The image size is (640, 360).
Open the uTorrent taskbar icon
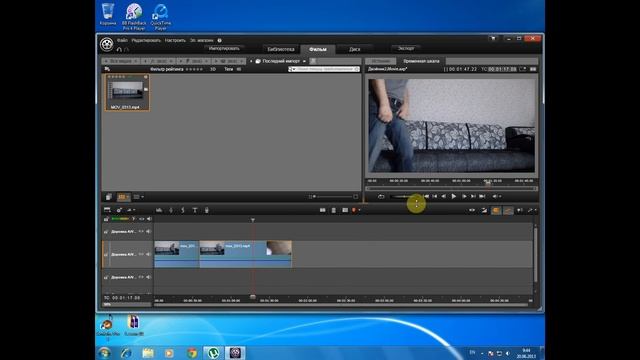(x=213, y=353)
